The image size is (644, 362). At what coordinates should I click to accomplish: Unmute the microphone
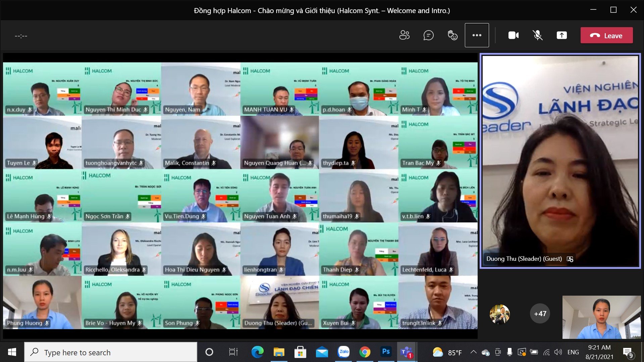pos(538,35)
